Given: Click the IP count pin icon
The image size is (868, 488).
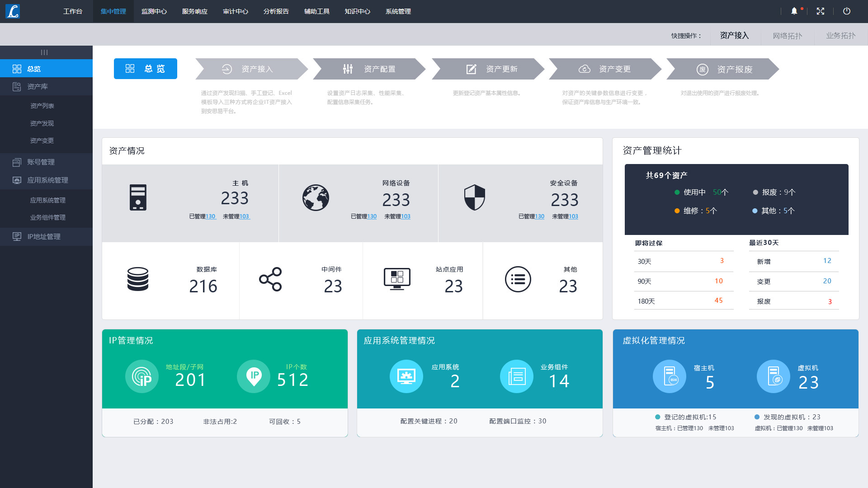Looking at the screenshot, I should click(x=254, y=376).
